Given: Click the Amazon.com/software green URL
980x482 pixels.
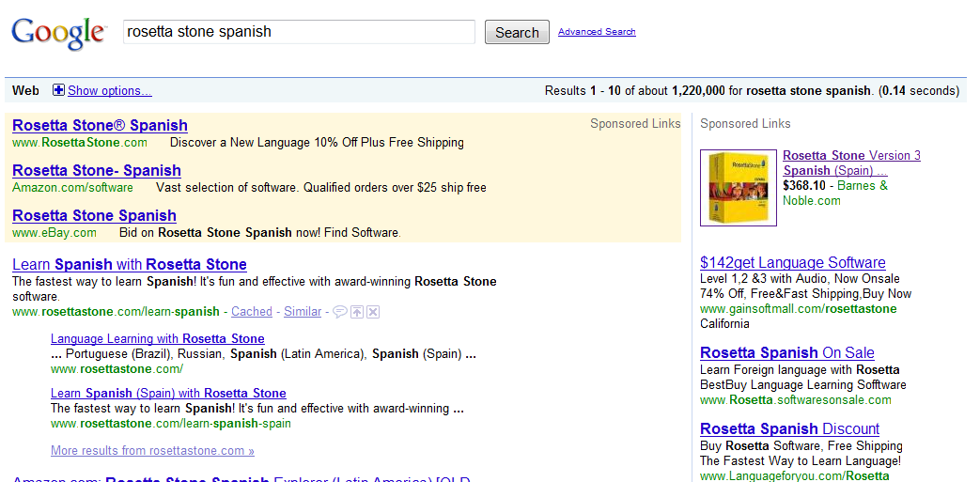Looking at the screenshot, I should click(x=72, y=188).
